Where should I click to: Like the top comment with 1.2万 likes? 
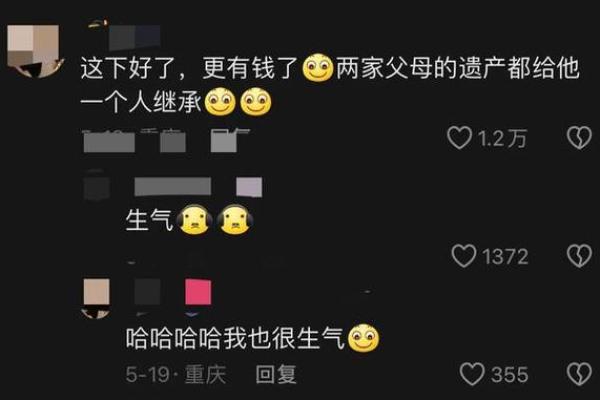[x=460, y=138]
